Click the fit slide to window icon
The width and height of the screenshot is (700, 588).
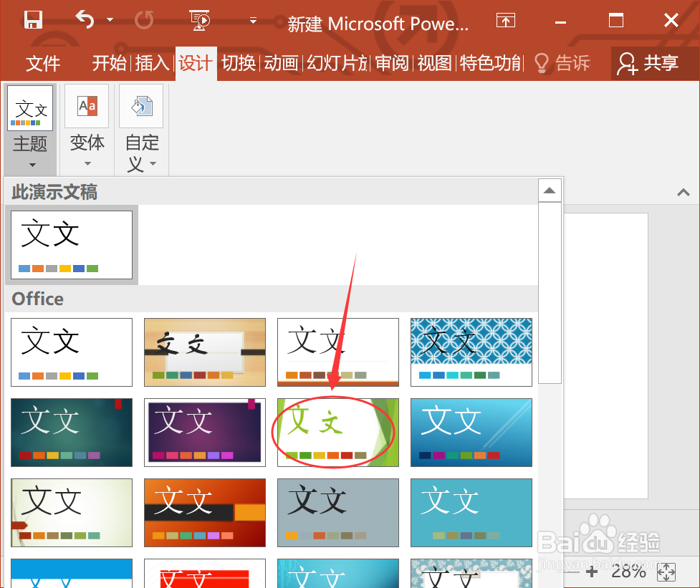666,572
